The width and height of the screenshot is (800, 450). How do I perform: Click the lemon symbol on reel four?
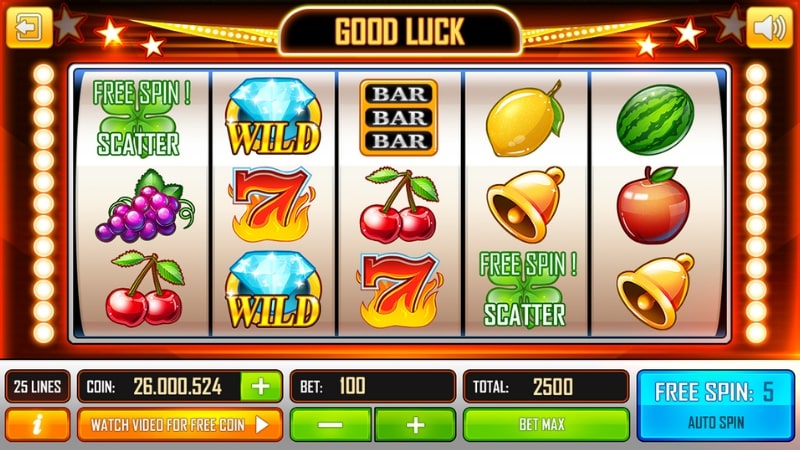pos(524,118)
